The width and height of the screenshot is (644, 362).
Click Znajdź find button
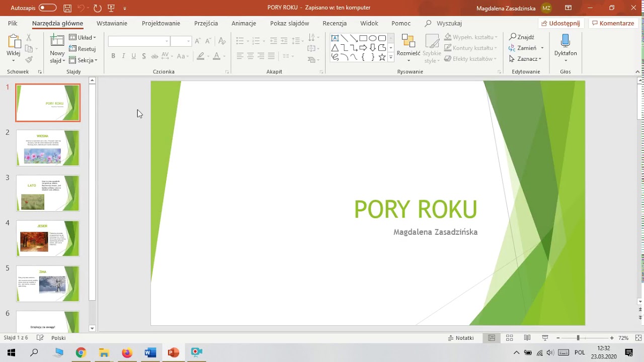(x=522, y=37)
